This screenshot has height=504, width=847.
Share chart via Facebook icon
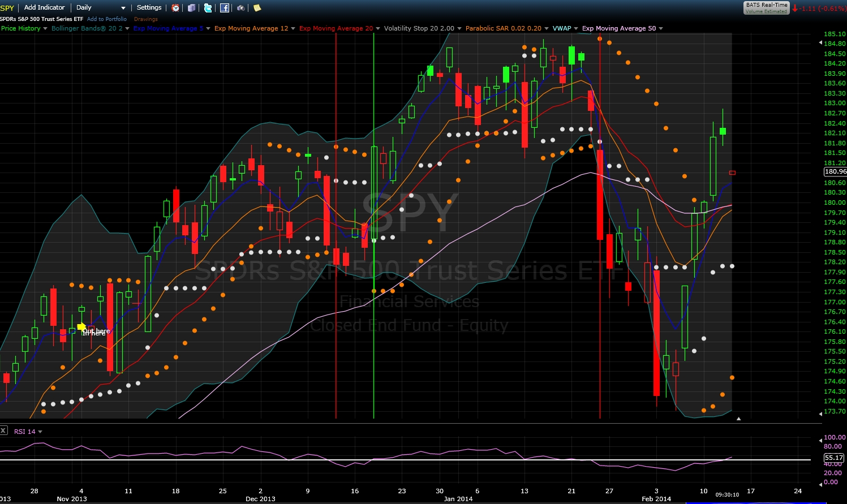225,8
